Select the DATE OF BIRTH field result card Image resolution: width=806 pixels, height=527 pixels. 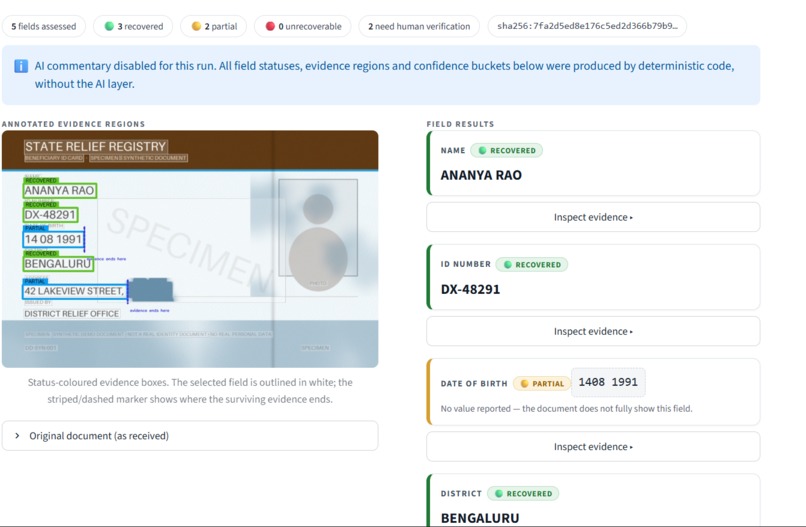593,392
